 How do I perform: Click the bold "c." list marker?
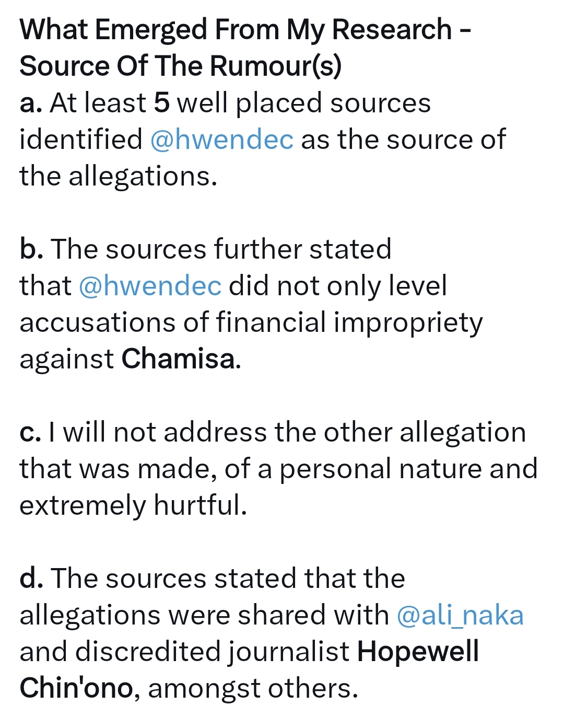coord(30,432)
